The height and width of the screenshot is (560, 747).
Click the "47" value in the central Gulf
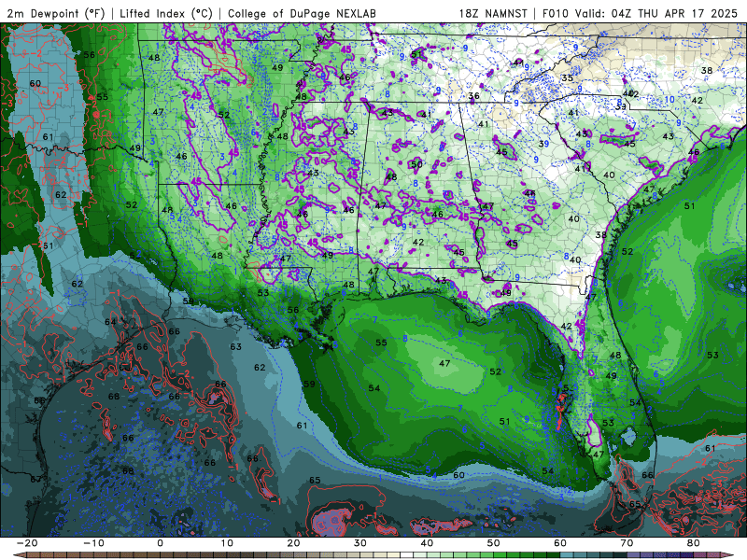coord(444,363)
